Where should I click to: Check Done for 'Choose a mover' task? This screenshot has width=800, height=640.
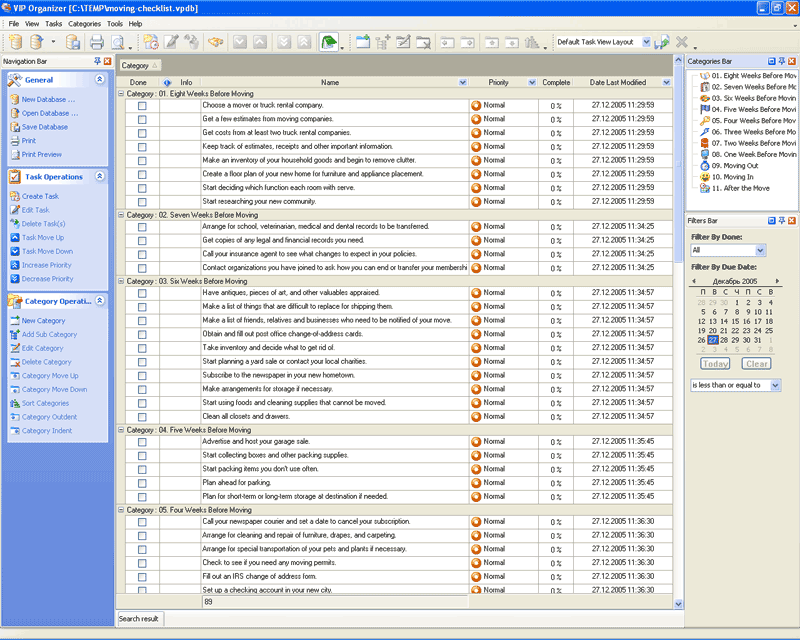(142, 105)
